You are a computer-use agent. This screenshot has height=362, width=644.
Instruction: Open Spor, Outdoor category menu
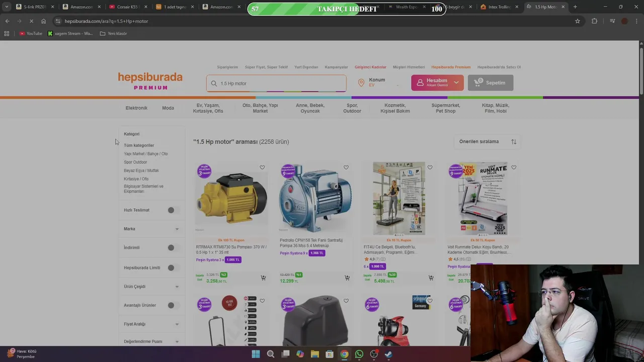[352, 108]
